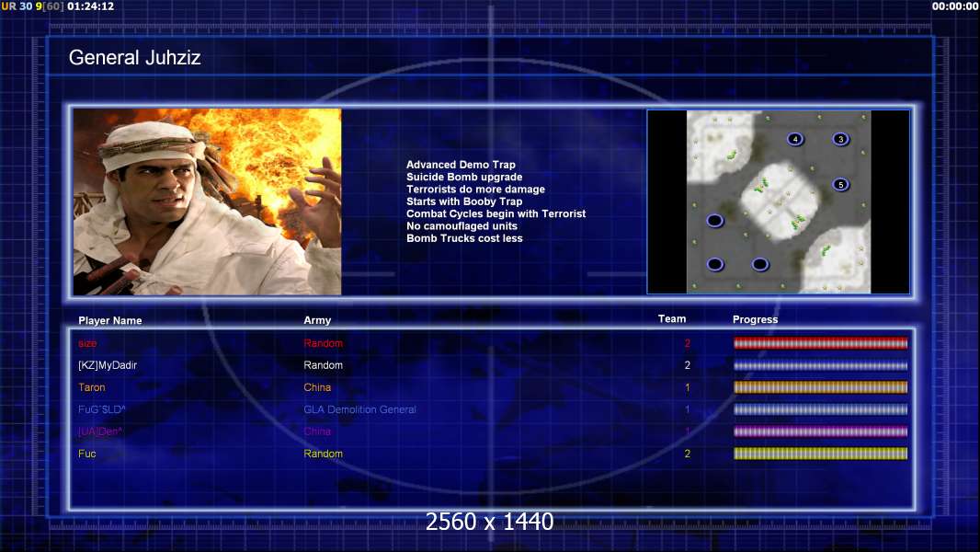Select player name '[UA]Den^'
Viewport: 980px width, 552px height.
pos(100,431)
